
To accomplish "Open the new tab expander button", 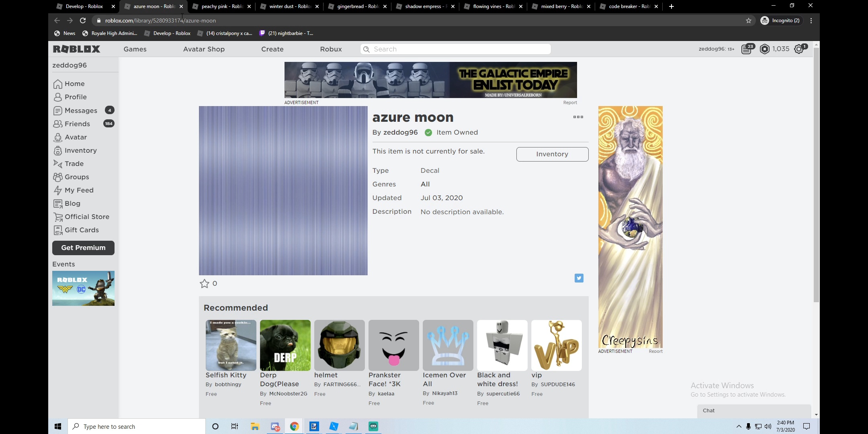I will pyautogui.click(x=671, y=6).
